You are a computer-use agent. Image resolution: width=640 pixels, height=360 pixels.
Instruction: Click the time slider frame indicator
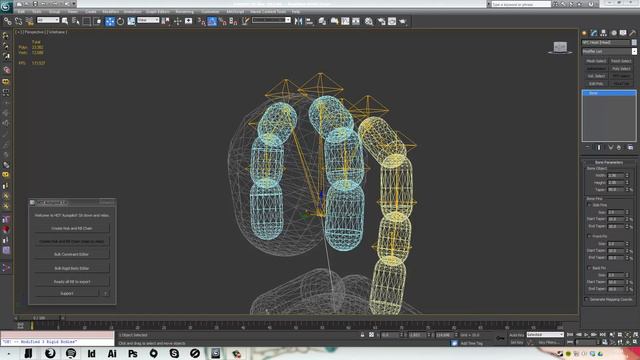pos(39,318)
